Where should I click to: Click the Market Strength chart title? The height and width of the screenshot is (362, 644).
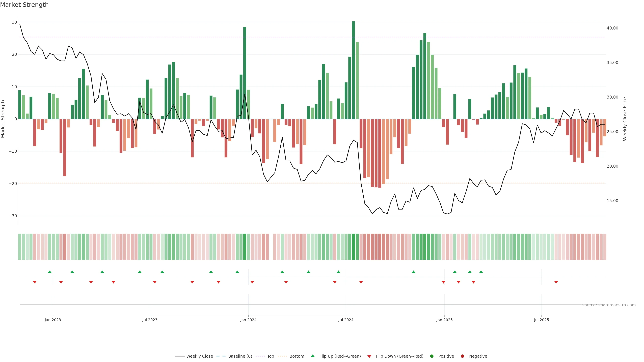(x=24, y=5)
